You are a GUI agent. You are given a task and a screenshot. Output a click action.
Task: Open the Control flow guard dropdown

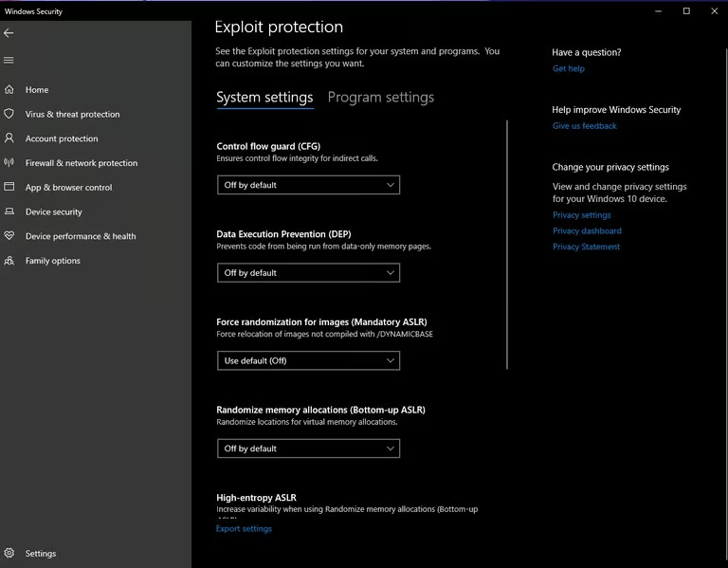point(308,186)
